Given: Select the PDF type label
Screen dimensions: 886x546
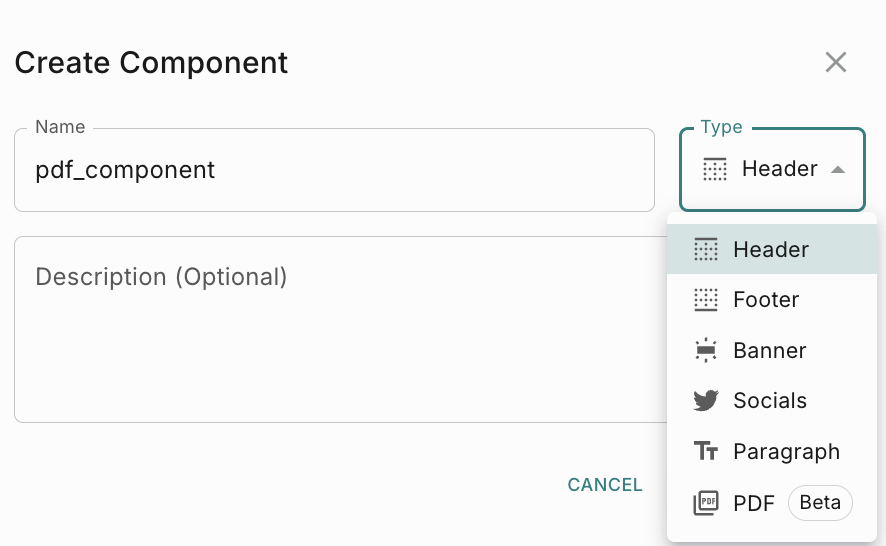Looking at the screenshot, I should pyautogui.click(x=754, y=503).
